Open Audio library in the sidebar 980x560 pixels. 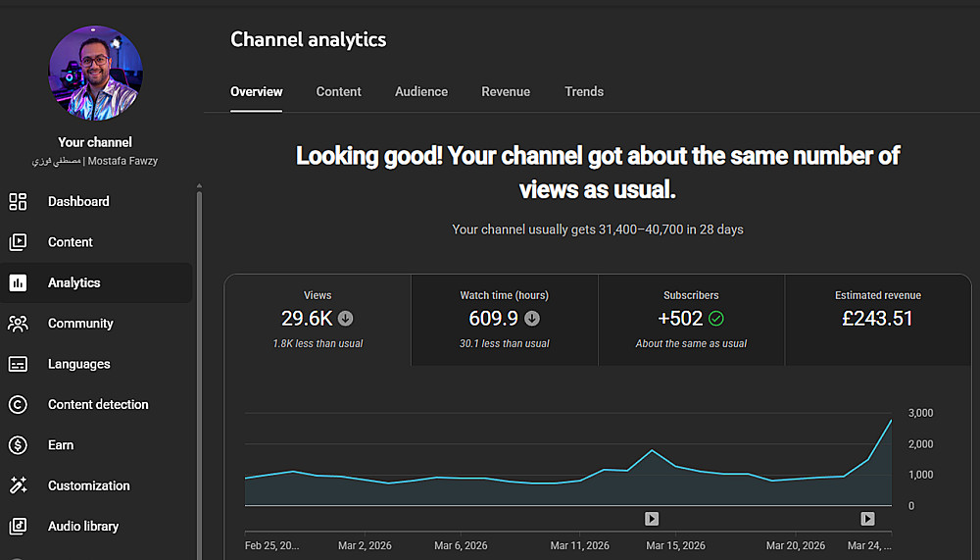tap(96, 527)
